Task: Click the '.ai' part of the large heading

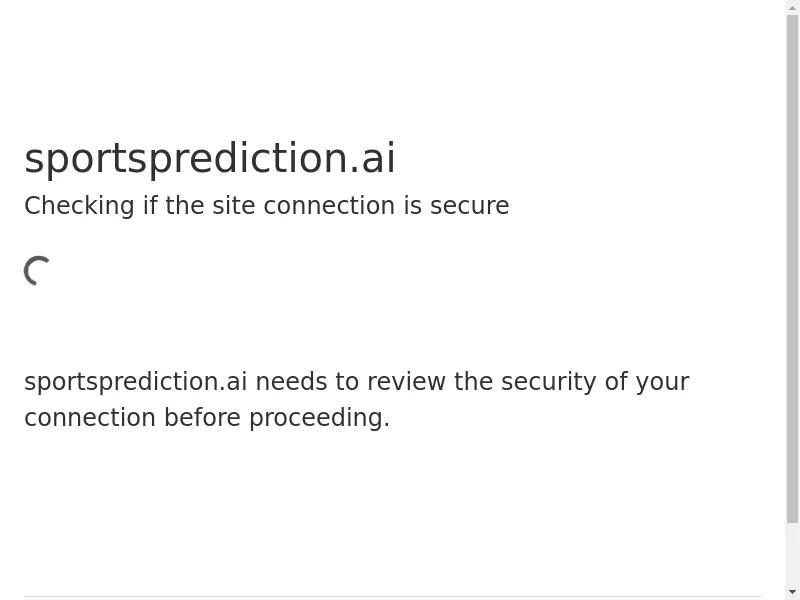Action: 372,159
